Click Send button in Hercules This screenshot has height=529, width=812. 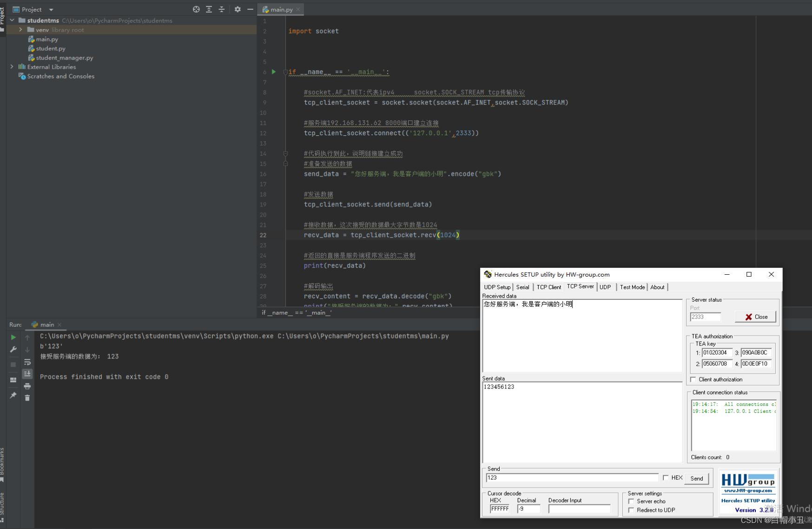point(696,478)
